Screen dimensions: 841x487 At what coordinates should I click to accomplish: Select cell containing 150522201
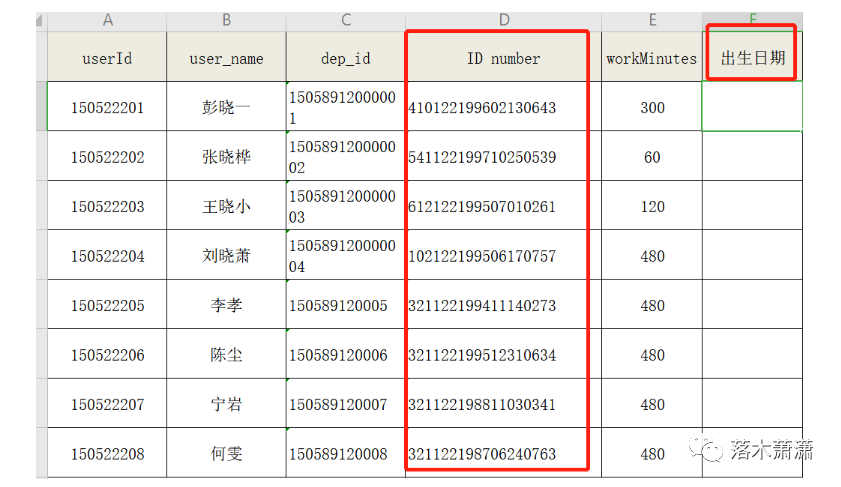pos(107,106)
